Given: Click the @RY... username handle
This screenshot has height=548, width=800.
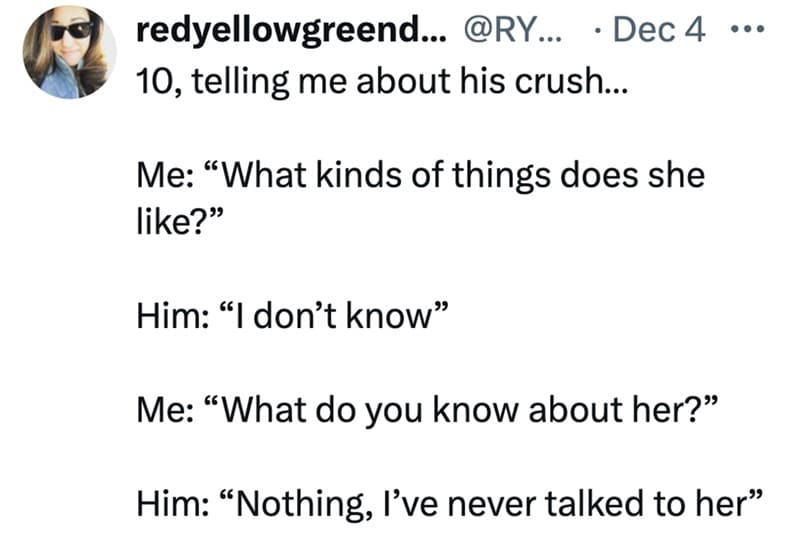Looking at the screenshot, I should coord(510,32).
